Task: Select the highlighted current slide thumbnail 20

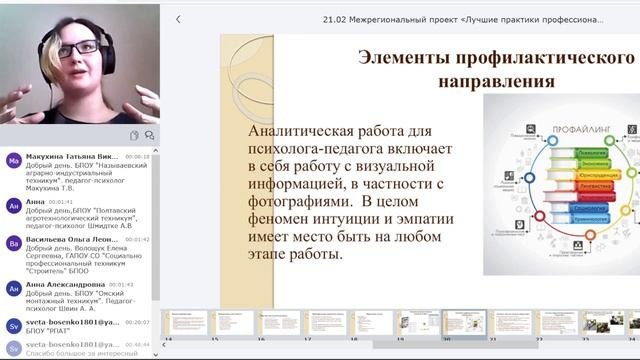Action: coord(464,324)
